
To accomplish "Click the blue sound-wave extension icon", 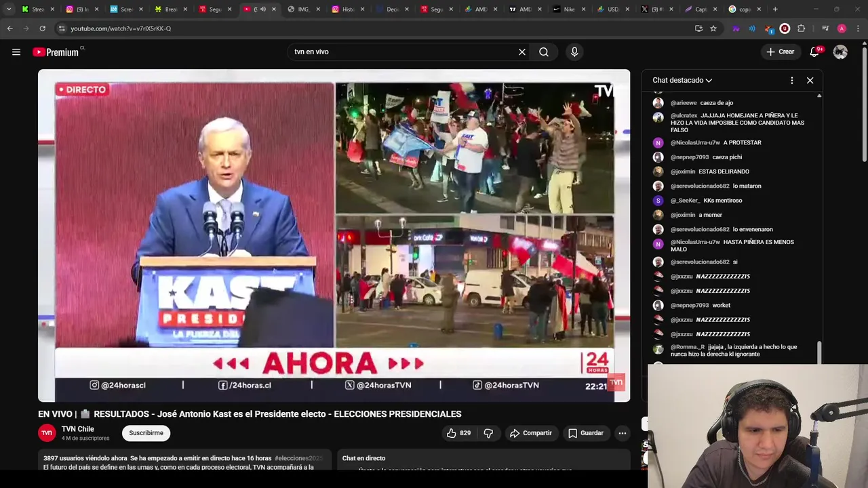I will point(752,28).
